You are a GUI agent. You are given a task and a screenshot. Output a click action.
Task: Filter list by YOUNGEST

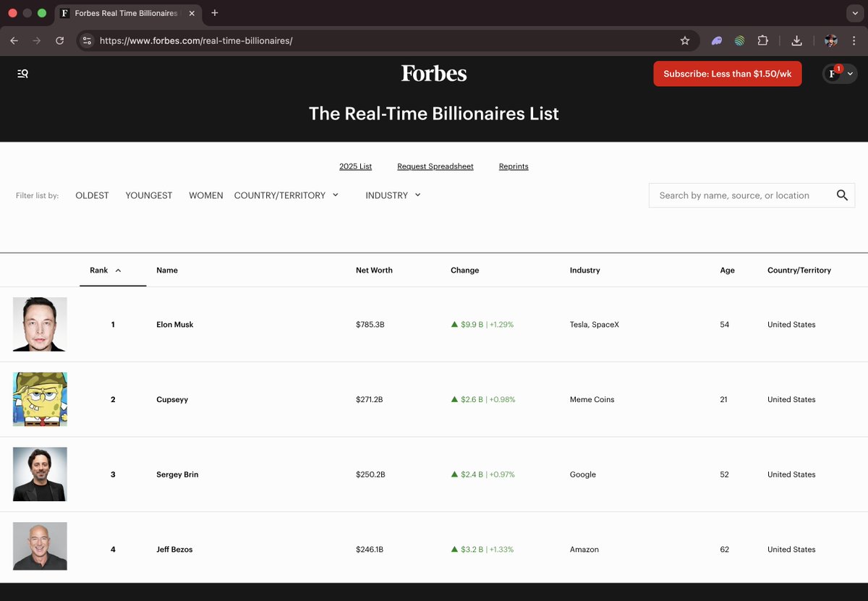(149, 195)
